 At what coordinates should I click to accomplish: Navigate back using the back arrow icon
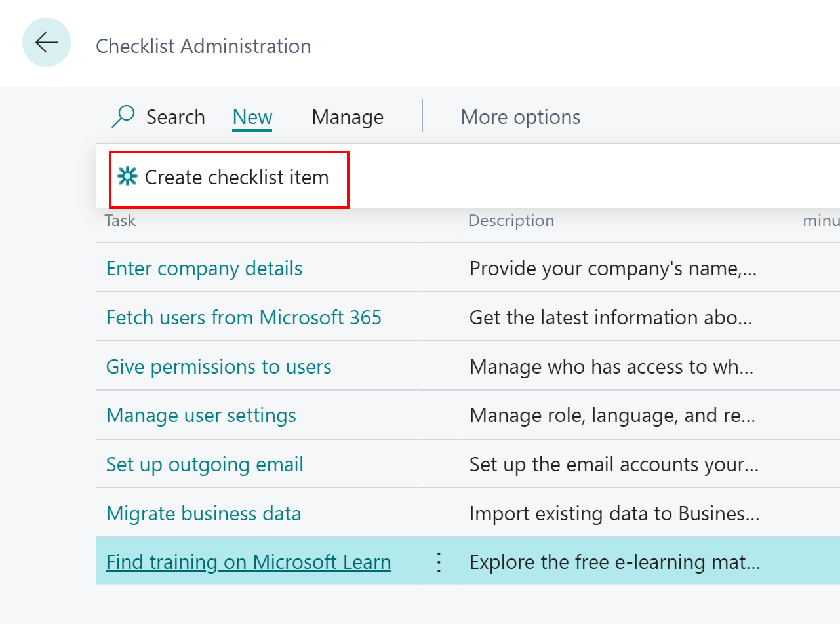[x=46, y=42]
